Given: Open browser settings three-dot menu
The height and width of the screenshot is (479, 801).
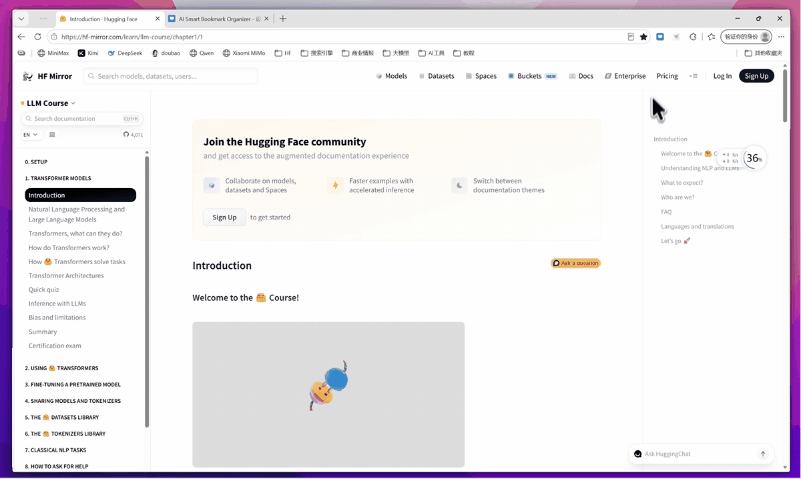Looking at the screenshot, I should coord(781,37).
